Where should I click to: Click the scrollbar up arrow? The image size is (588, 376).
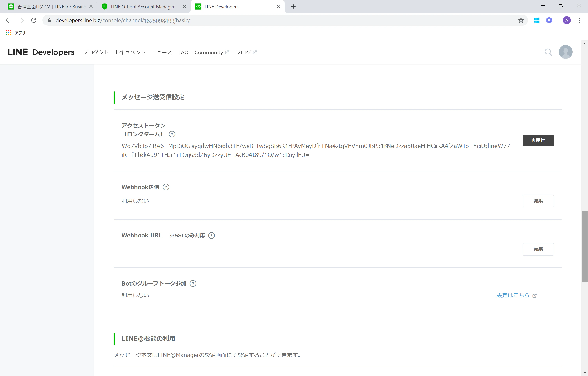click(x=584, y=44)
